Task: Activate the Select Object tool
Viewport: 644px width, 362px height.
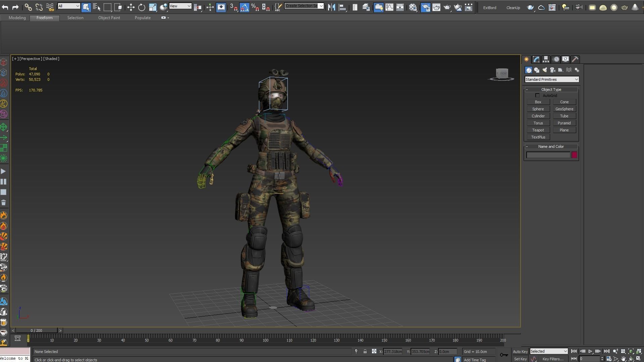Action: [x=86, y=7]
